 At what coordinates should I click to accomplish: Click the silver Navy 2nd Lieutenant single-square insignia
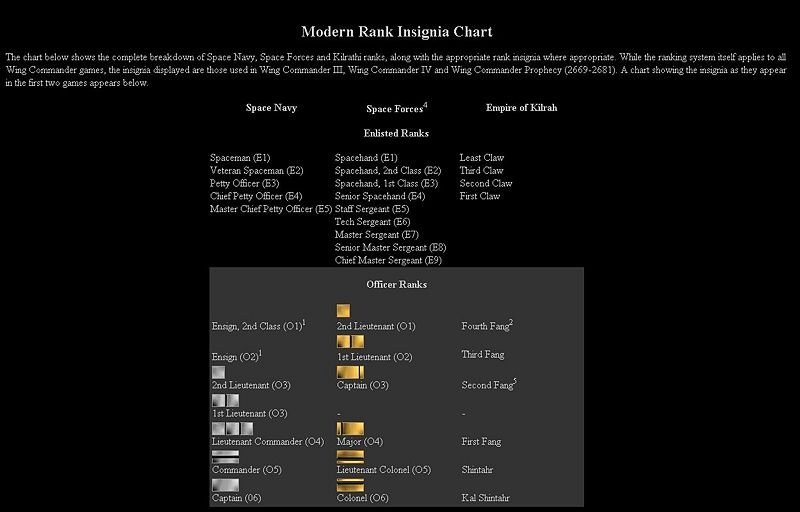(218, 372)
